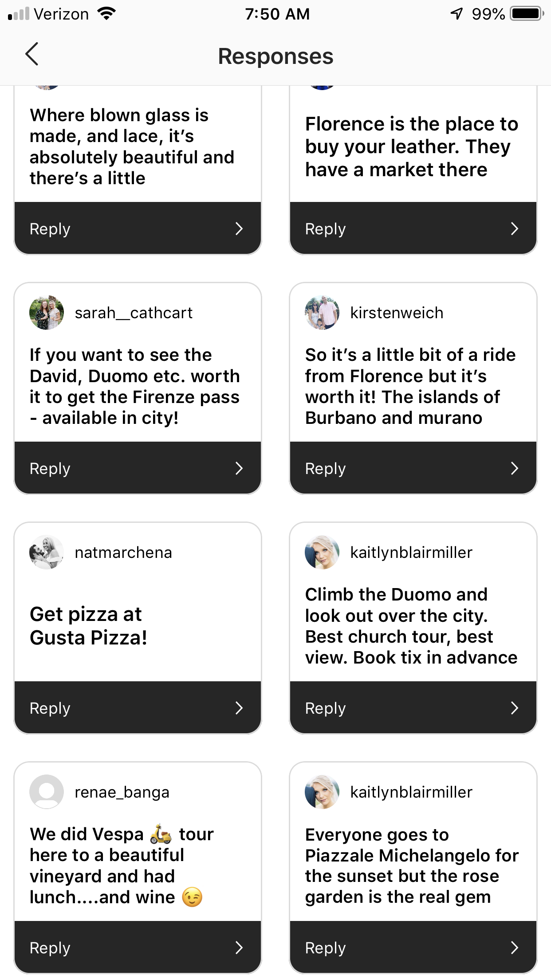This screenshot has height=980, width=551.
Task: Reply to the blown glass response
Action: pos(138,229)
